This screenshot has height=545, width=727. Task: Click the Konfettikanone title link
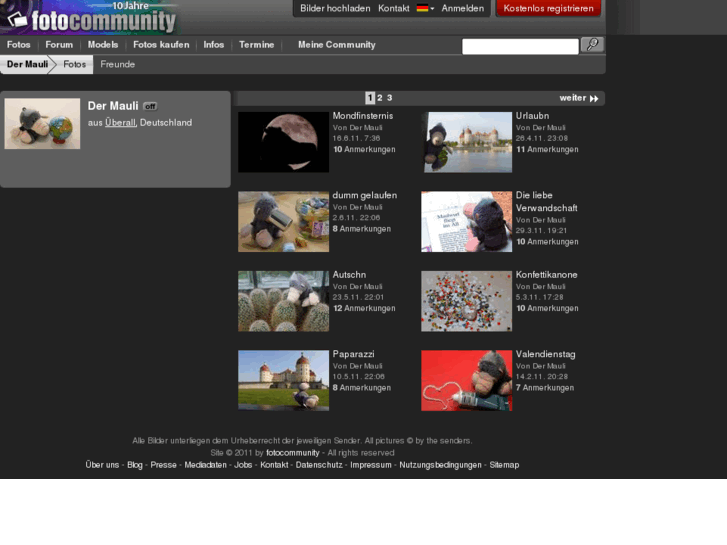[x=546, y=275]
